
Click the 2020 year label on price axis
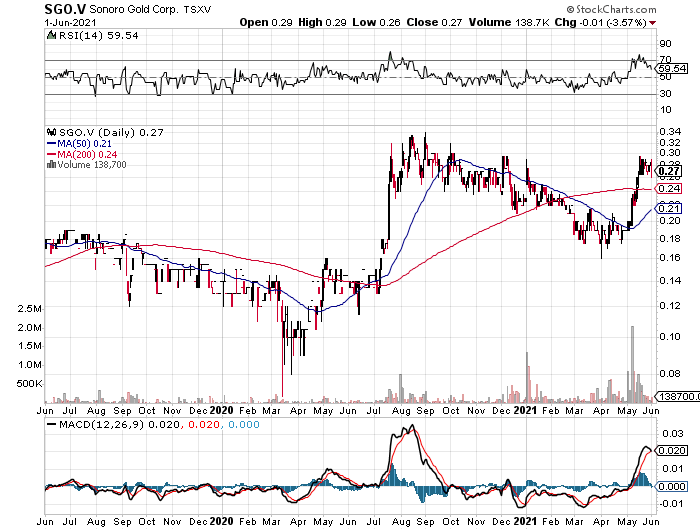point(221,410)
